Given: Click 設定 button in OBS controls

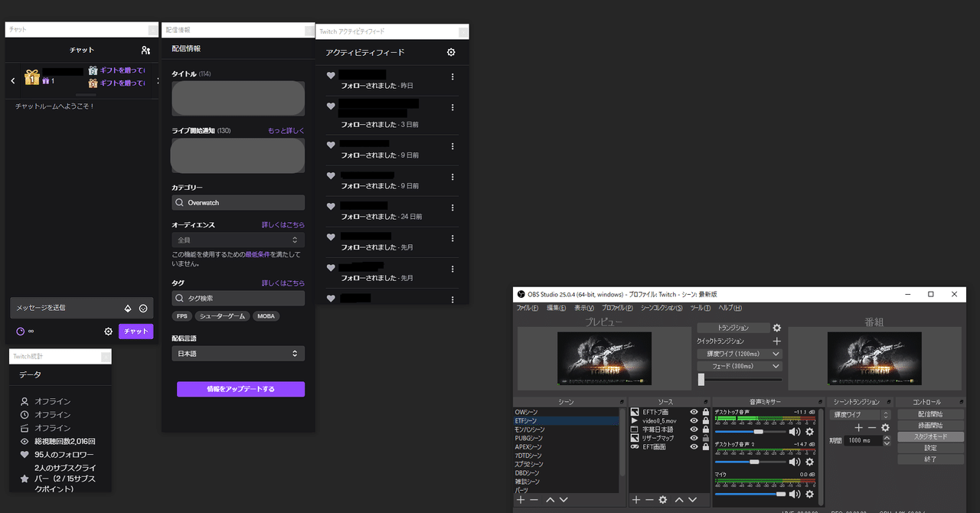Looking at the screenshot, I should (x=930, y=449).
